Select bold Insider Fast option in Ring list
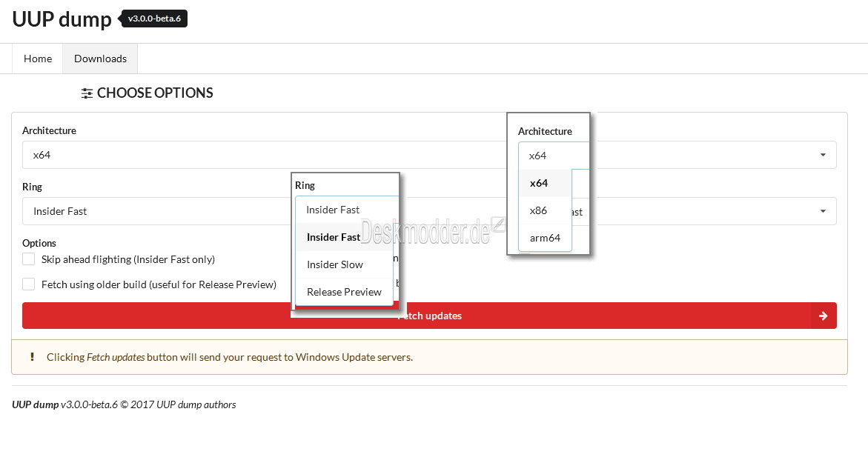The width and height of the screenshot is (868, 460). pyautogui.click(x=344, y=237)
